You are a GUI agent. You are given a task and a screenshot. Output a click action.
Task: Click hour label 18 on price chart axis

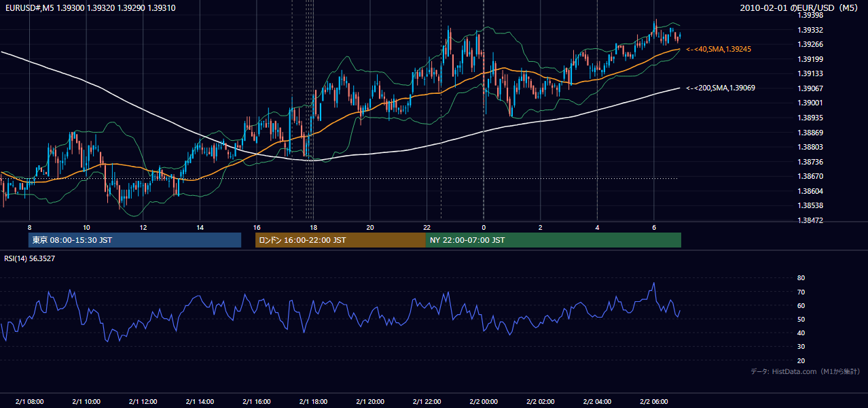(x=313, y=226)
